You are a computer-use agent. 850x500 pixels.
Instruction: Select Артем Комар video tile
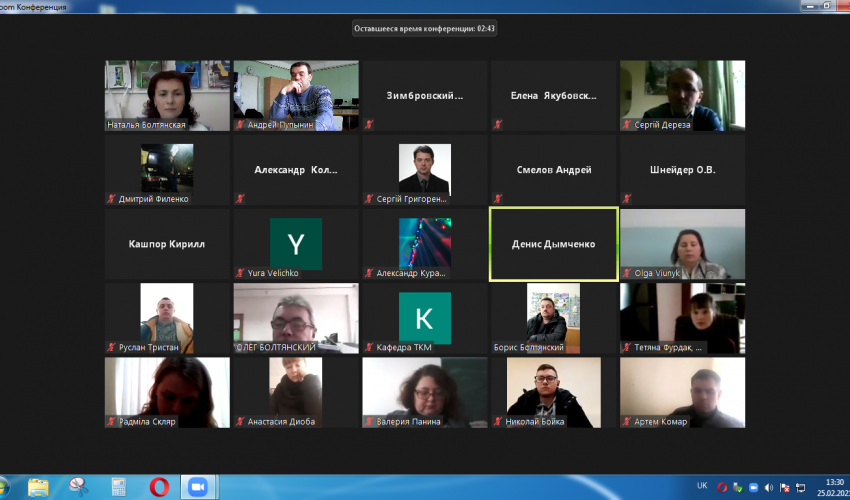coord(682,392)
